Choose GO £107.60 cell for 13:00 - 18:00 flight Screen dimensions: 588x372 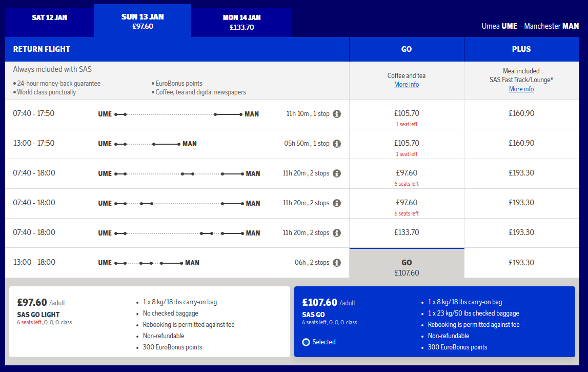pos(407,263)
